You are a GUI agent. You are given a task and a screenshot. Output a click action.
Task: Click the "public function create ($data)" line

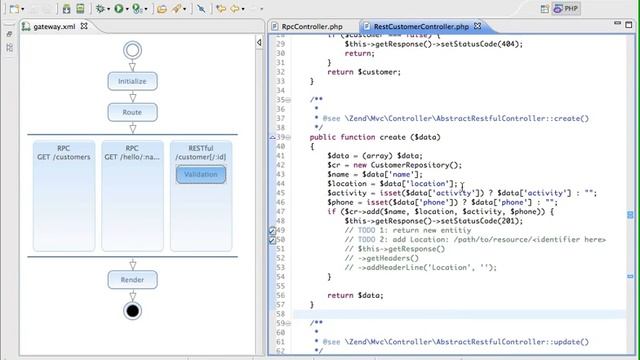[375, 137]
